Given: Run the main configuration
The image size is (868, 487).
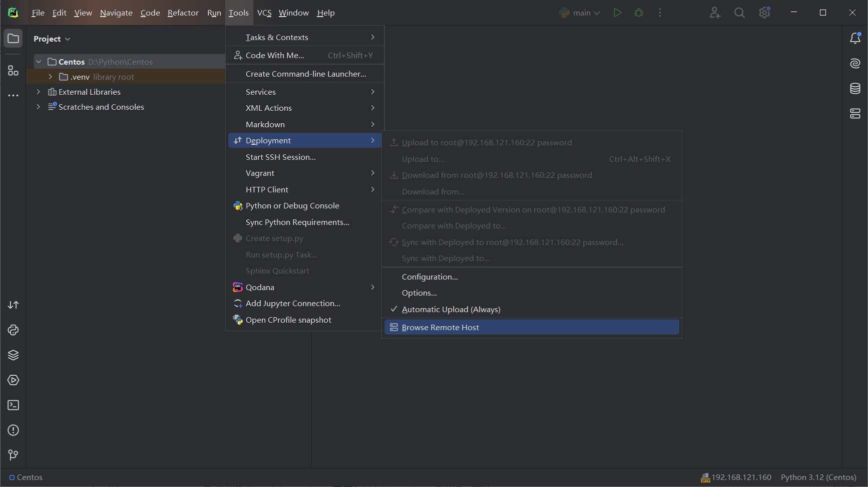Looking at the screenshot, I should 618,13.
